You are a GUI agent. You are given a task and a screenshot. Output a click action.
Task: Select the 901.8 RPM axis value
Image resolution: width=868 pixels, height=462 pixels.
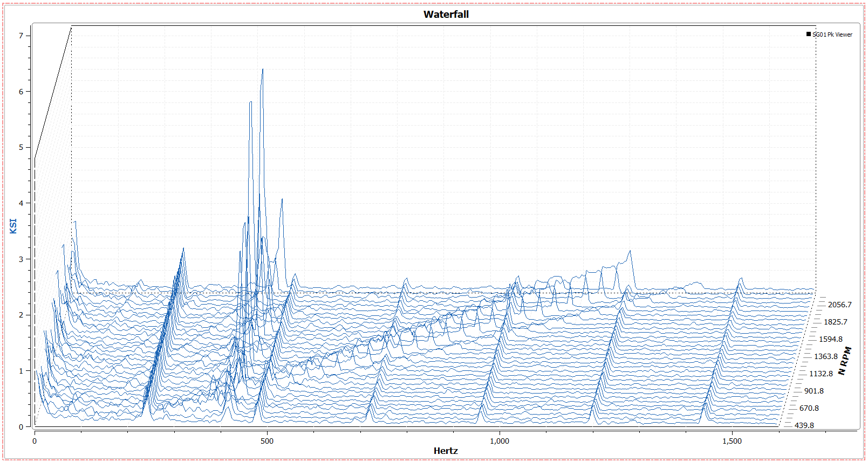tap(814, 391)
